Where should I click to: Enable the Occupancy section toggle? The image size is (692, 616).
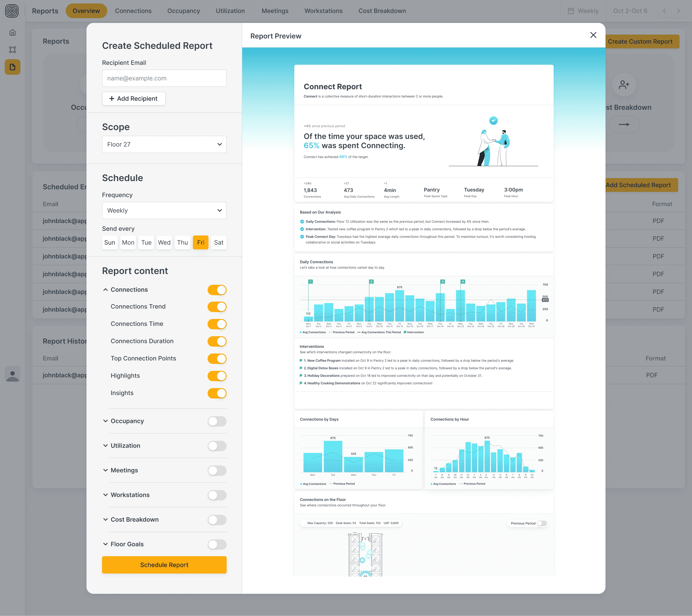coord(217,422)
